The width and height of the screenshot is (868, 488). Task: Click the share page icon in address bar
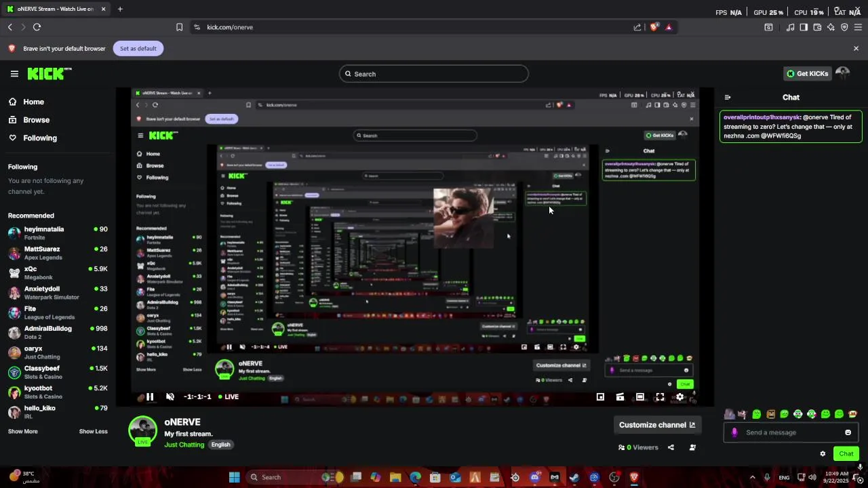(637, 27)
